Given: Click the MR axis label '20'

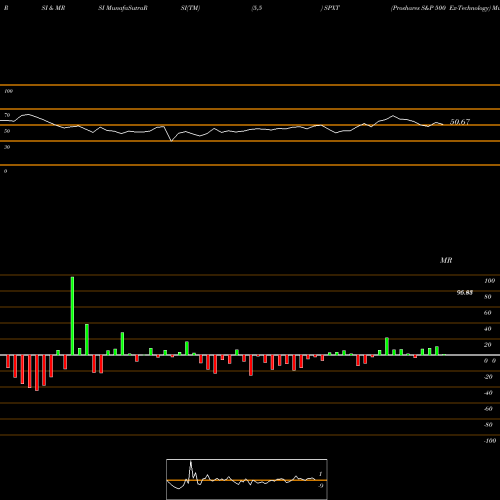Looking at the screenshot, I should tap(488, 345).
